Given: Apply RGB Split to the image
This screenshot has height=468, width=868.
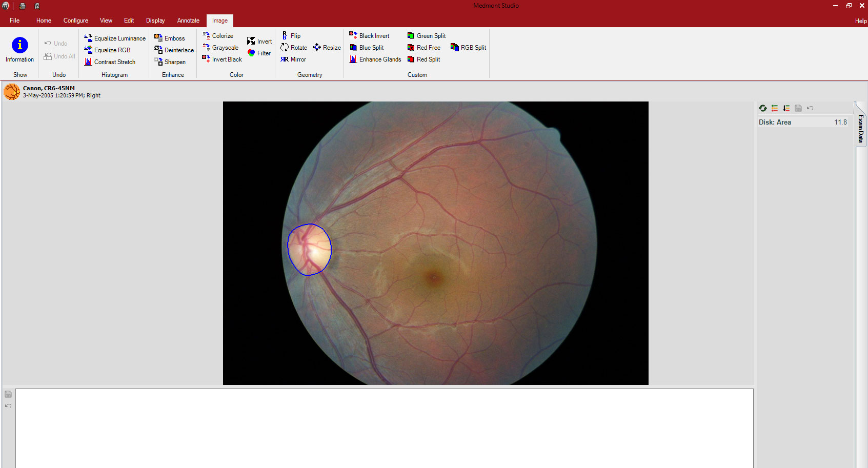Looking at the screenshot, I should click(x=468, y=48).
